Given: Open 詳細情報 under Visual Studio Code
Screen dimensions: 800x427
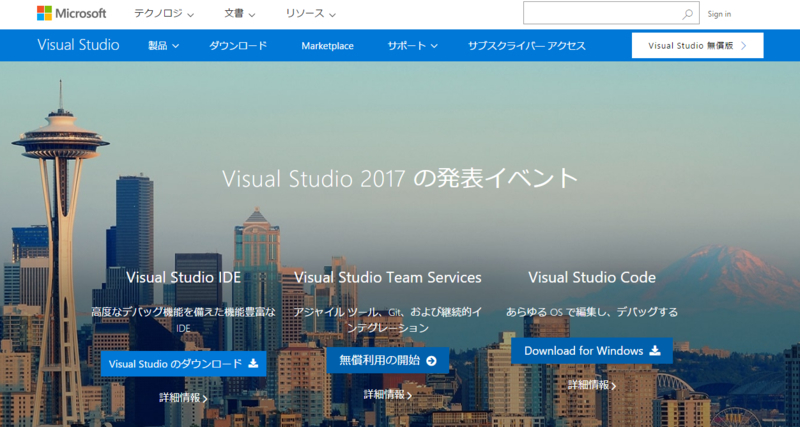Looking at the screenshot, I should point(592,385).
